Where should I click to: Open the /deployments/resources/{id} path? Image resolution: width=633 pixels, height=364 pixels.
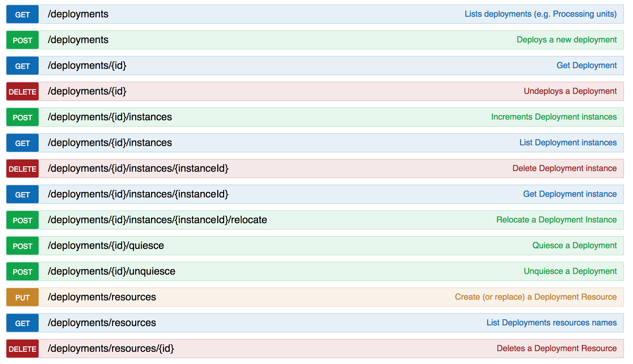click(x=111, y=349)
